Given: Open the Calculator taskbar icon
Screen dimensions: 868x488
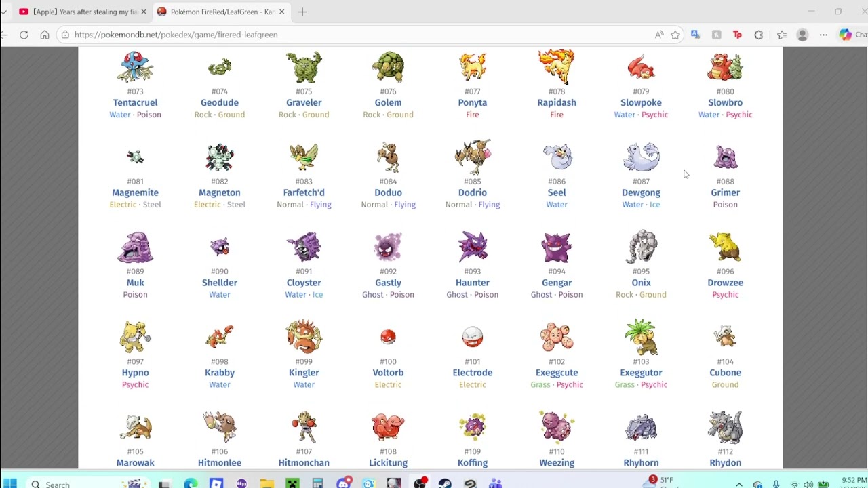Looking at the screenshot, I should pyautogui.click(x=317, y=483).
